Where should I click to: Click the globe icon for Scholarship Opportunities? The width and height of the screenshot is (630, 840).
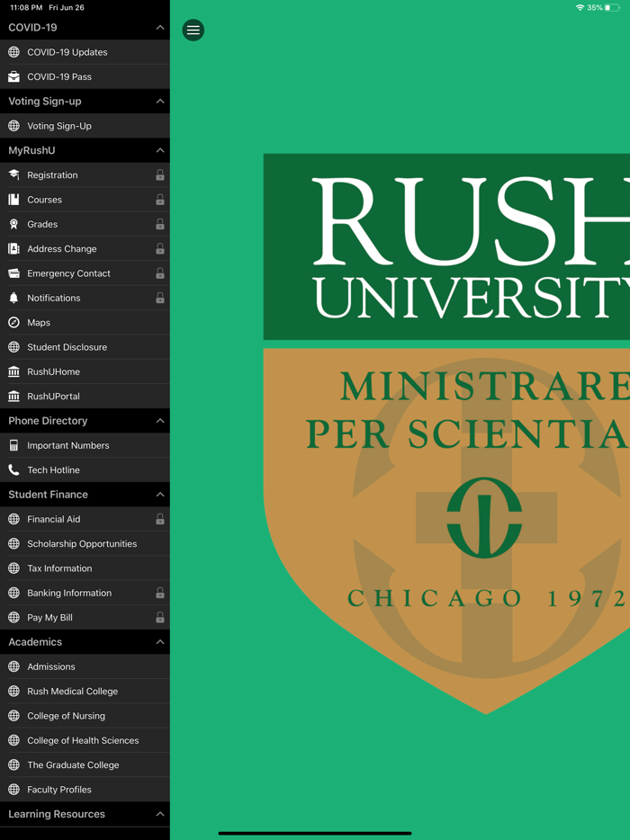[13, 544]
